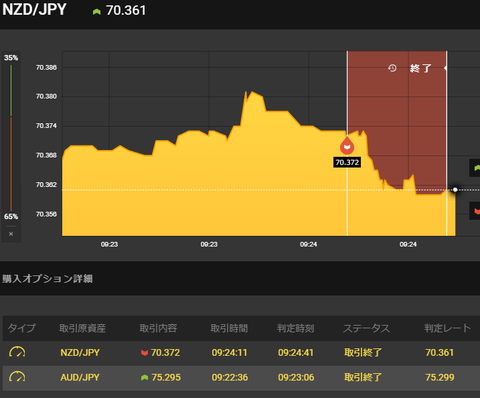Click the 65% sentiment value
Image resolution: width=480 pixels, height=398 pixels.
[11, 216]
